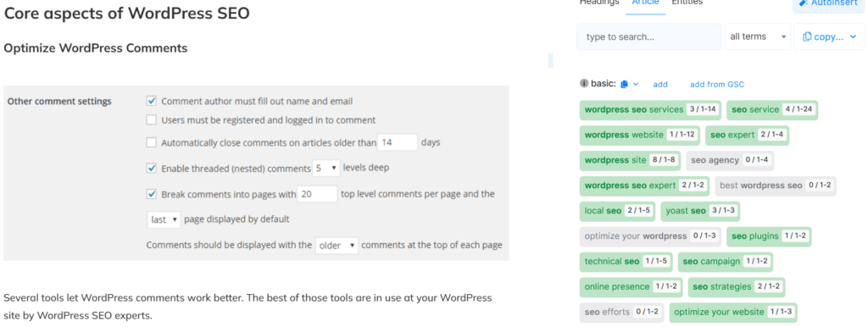Click the 'seo campaign' term tag
Screen dimensions: 868x327
click(726, 262)
